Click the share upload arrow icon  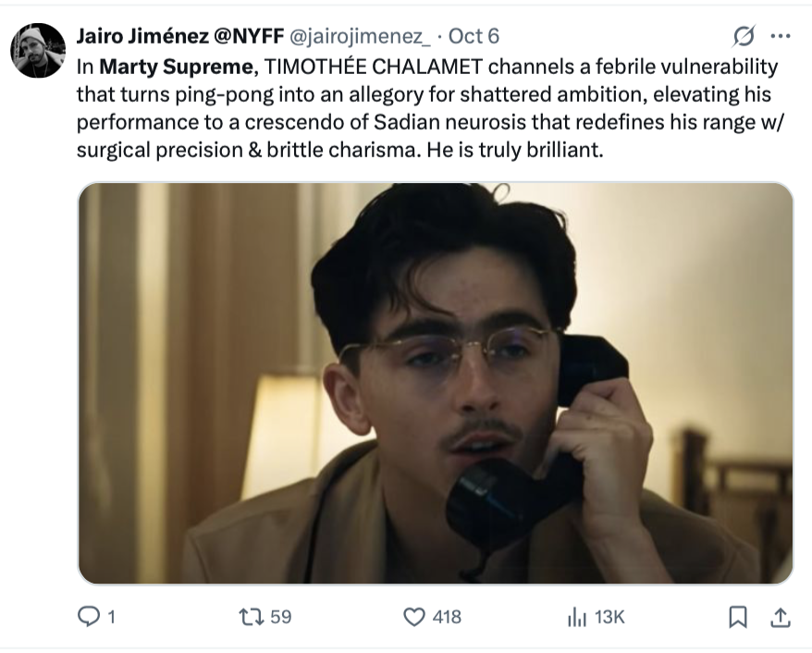coord(780,616)
